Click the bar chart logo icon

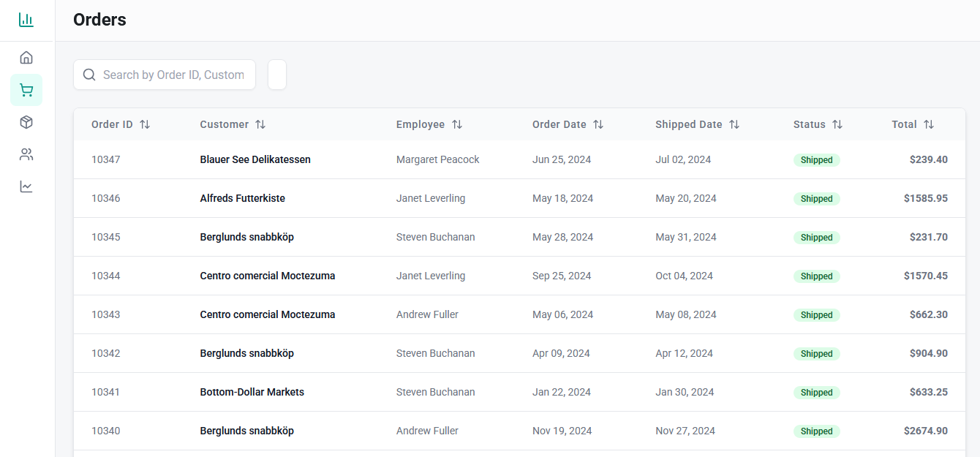26,20
